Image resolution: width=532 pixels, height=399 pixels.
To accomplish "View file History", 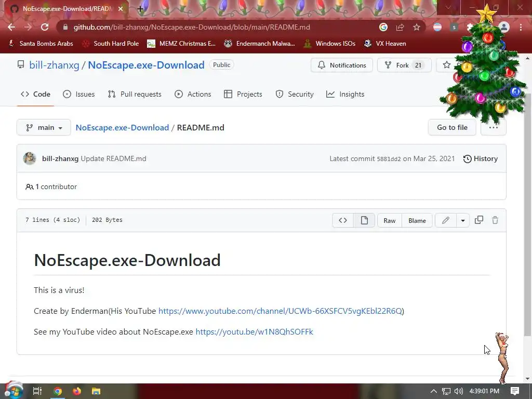I will 481,158.
